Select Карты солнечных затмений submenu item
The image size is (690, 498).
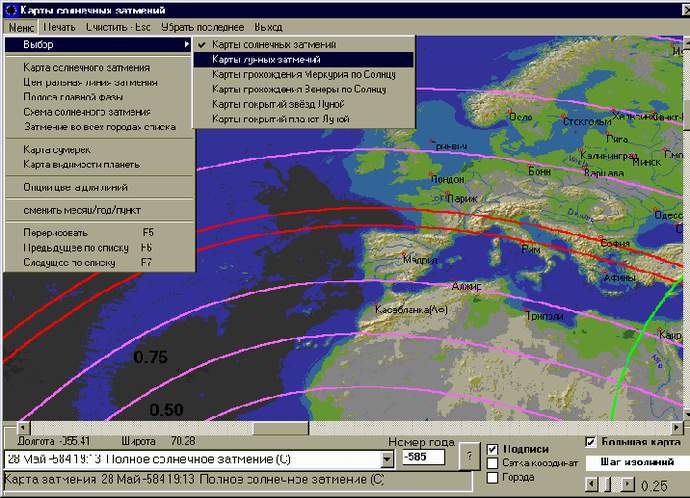(x=304, y=44)
